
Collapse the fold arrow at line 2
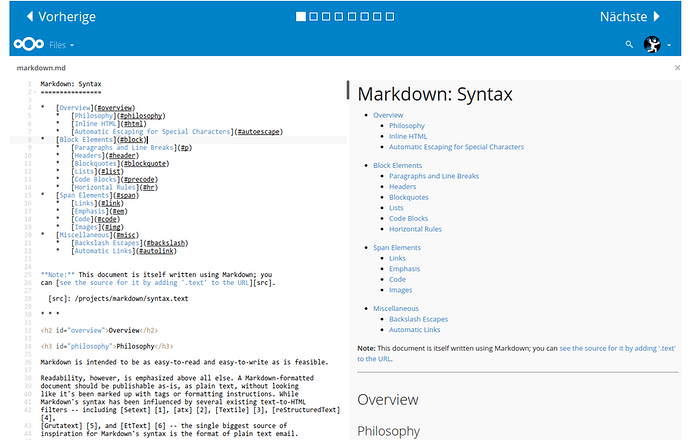click(x=34, y=92)
